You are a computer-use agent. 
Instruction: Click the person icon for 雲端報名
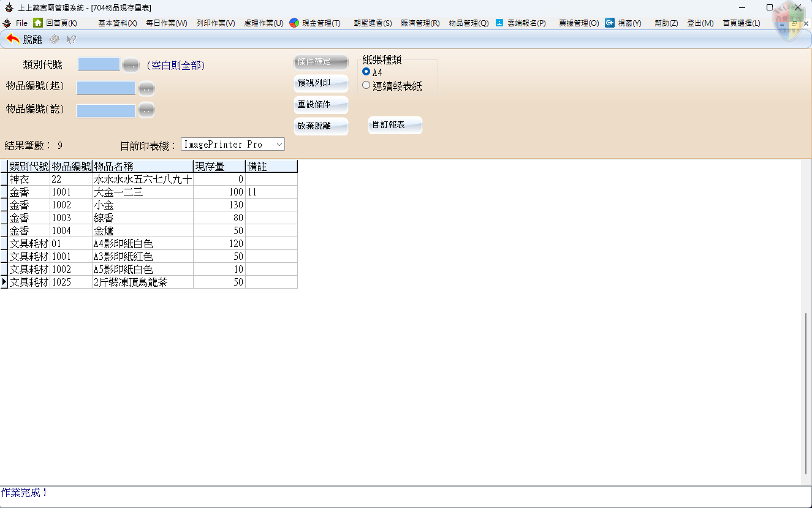(499, 23)
